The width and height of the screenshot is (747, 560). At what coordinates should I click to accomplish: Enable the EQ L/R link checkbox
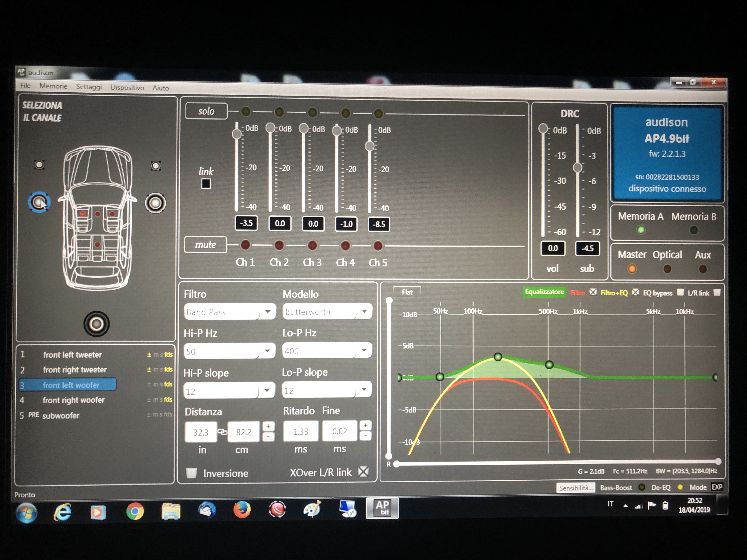pos(717,293)
